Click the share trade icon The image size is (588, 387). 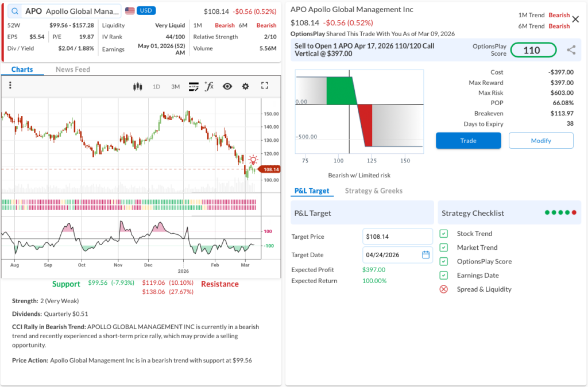coord(571,50)
